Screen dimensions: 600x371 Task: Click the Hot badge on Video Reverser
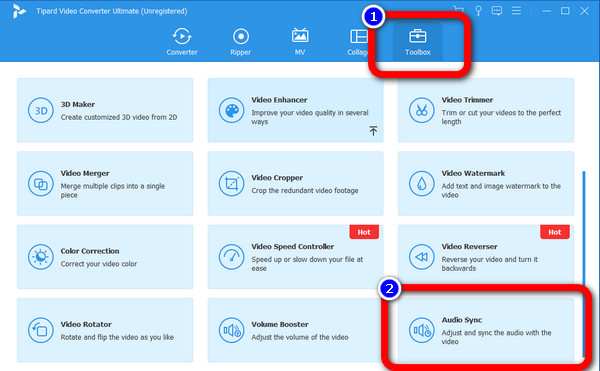point(554,232)
